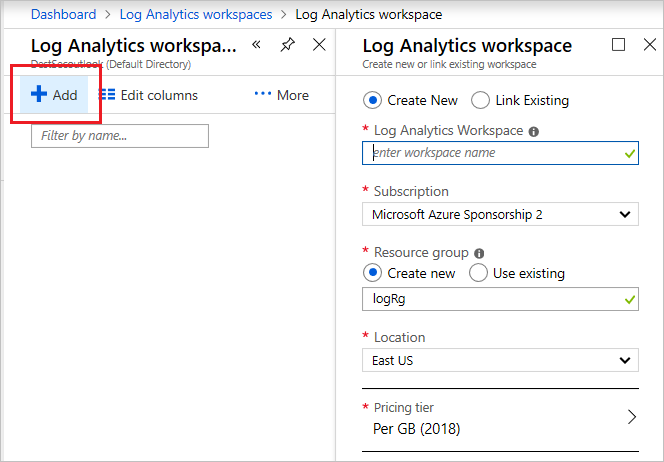This screenshot has height=462, width=664.
Task: Show info tooltip for Resource group
Action: tap(479, 254)
